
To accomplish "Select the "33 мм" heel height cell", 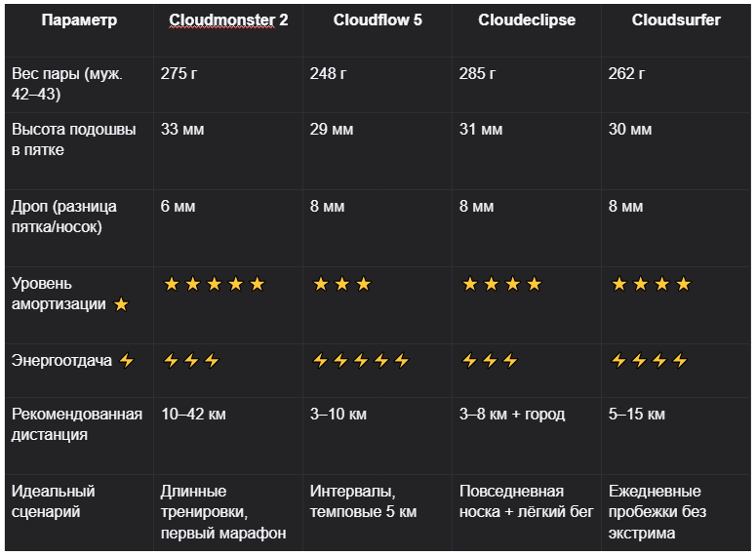I will point(182,129).
